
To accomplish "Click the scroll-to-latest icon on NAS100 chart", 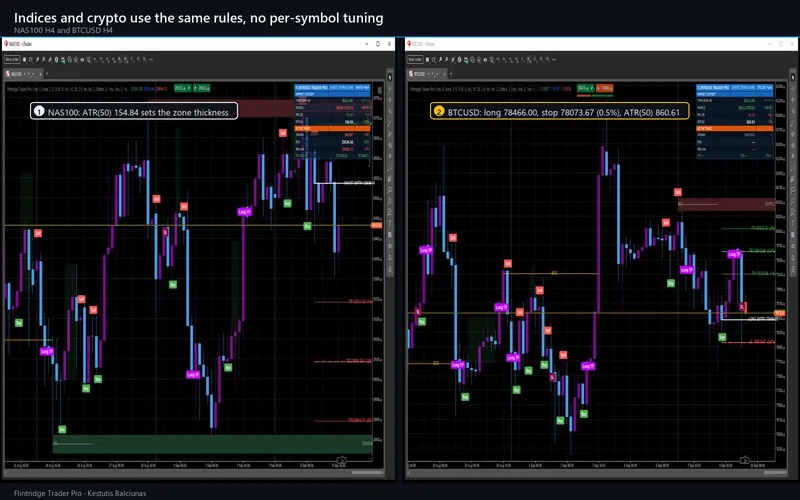I will tap(341, 460).
